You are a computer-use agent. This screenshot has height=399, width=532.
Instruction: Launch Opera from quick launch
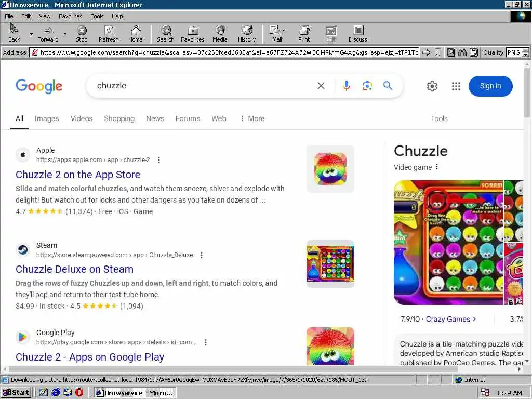79,393
